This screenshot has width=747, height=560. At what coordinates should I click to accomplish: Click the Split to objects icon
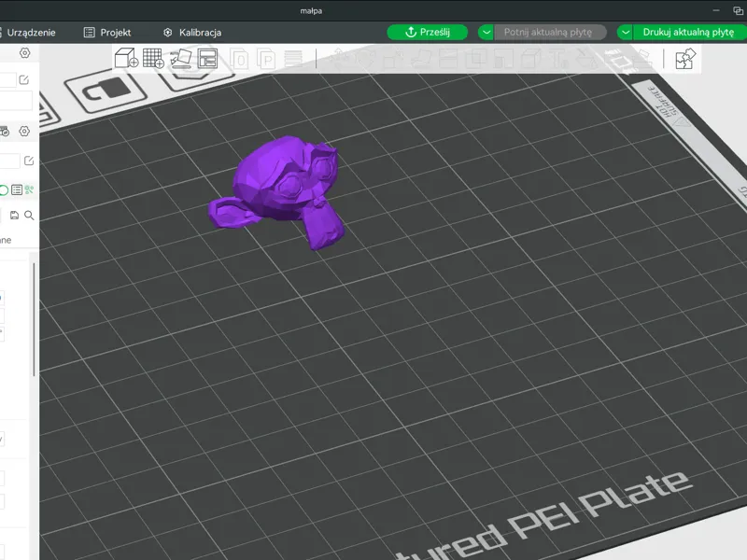click(240, 59)
